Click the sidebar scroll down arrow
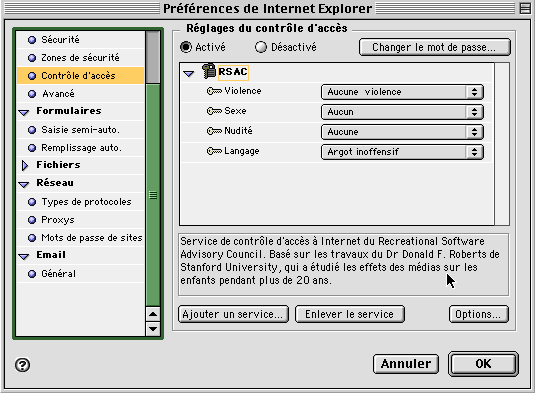 pyautogui.click(x=153, y=329)
